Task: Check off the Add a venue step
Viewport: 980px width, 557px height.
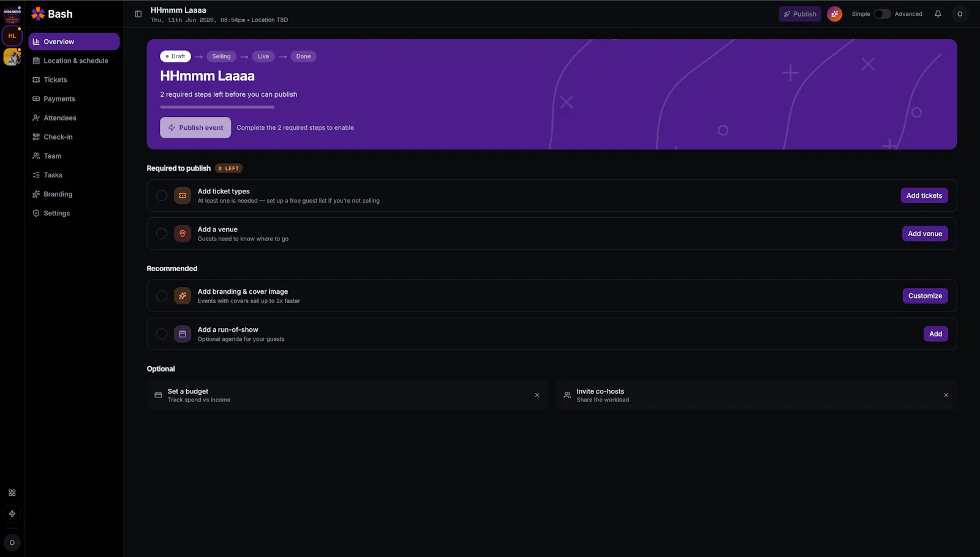Action: [162, 234]
